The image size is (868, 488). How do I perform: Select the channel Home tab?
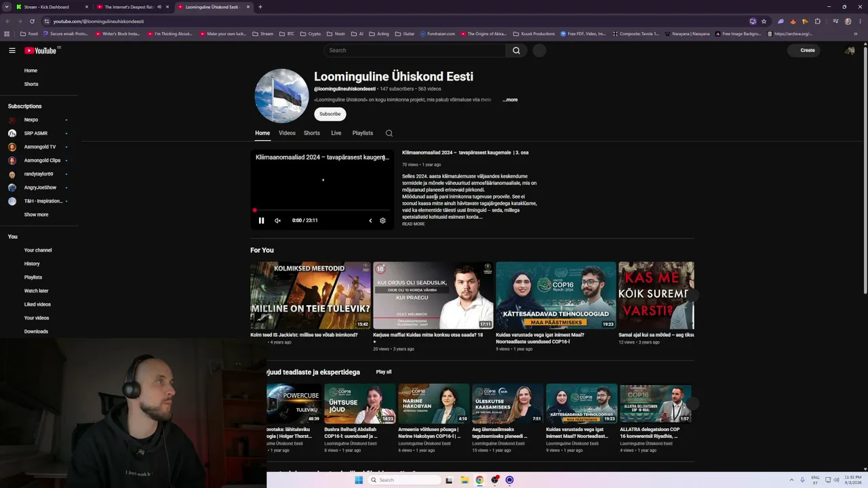point(262,133)
